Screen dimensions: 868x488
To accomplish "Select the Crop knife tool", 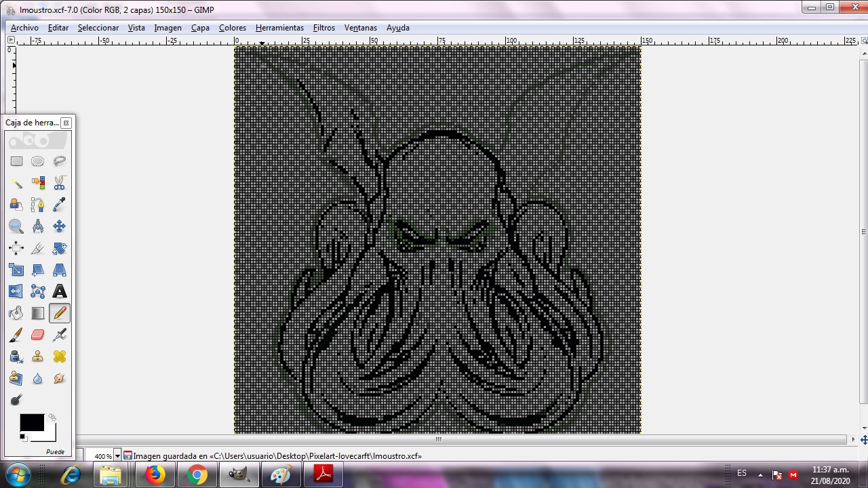I will point(38,248).
